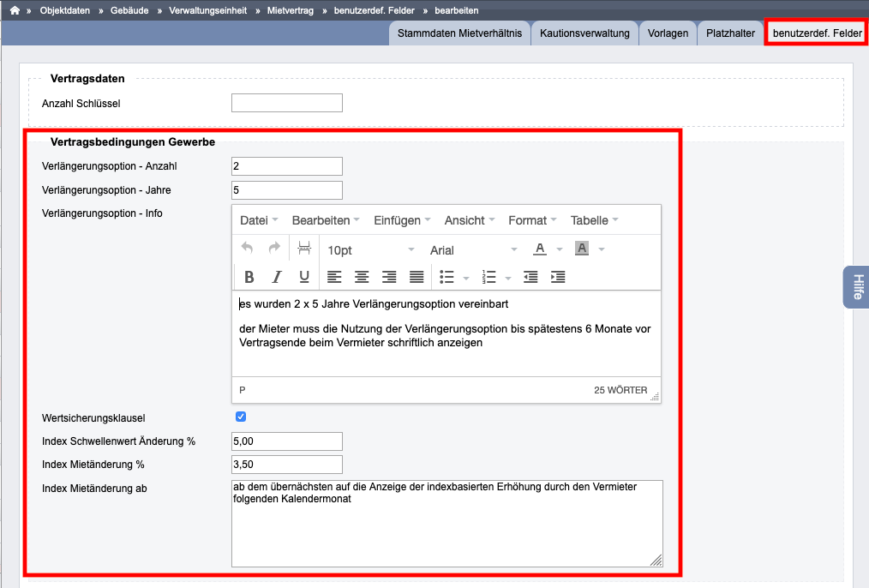Image resolution: width=869 pixels, height=588 pixels.
Task: Click into Index Mietänderung ab textarea
Action: tap(447, 524)
